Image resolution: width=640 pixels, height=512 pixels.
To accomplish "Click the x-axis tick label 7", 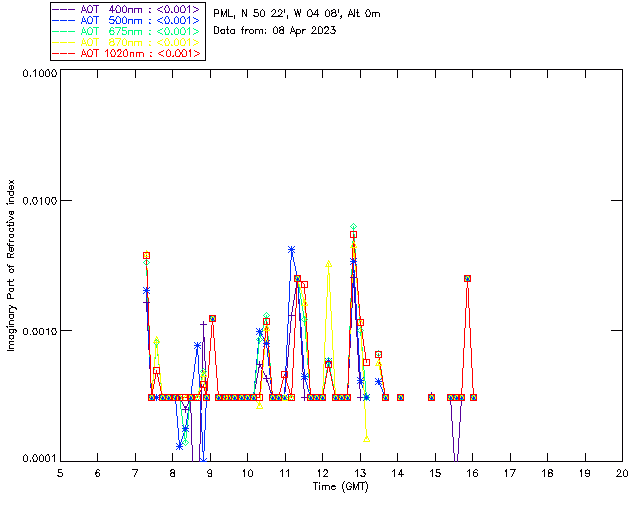I will pyautogui.click(x=135, y=473).
